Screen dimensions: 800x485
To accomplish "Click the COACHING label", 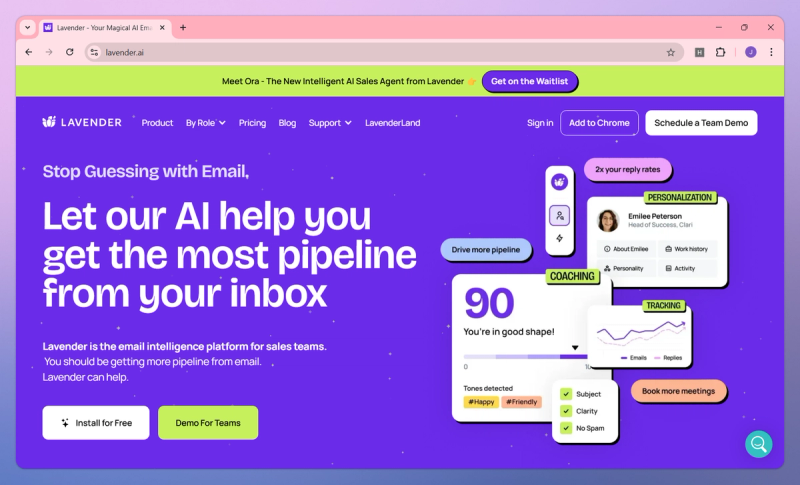I will (572, 276).
